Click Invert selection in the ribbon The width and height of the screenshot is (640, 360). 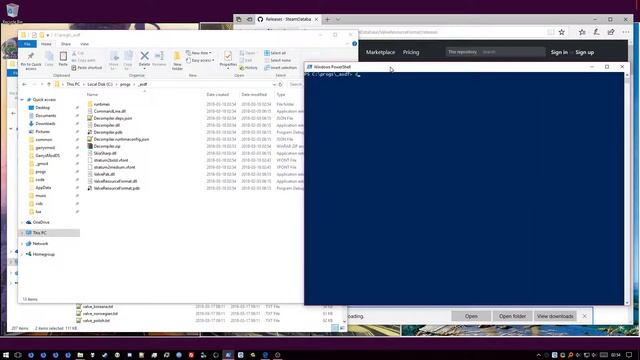click(280, 68)
